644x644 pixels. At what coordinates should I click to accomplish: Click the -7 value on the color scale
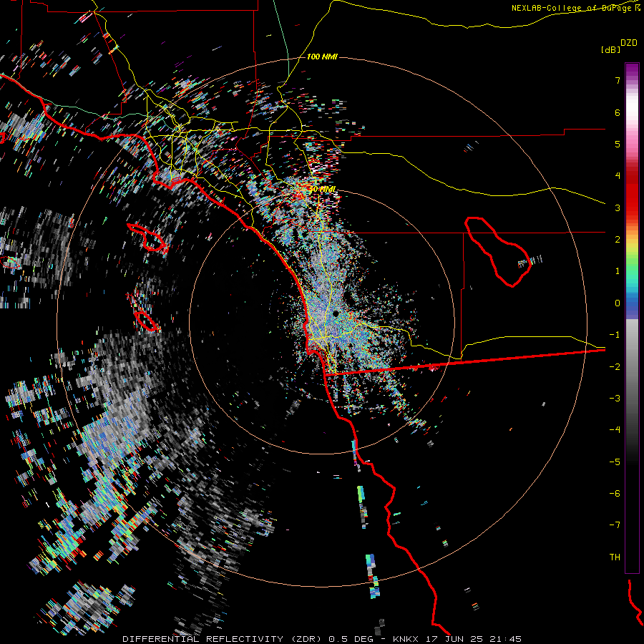615,525
